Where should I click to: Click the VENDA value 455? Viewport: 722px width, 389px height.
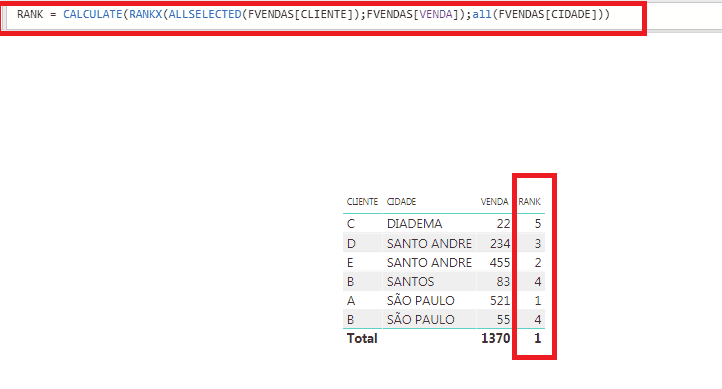pos(500,263)
